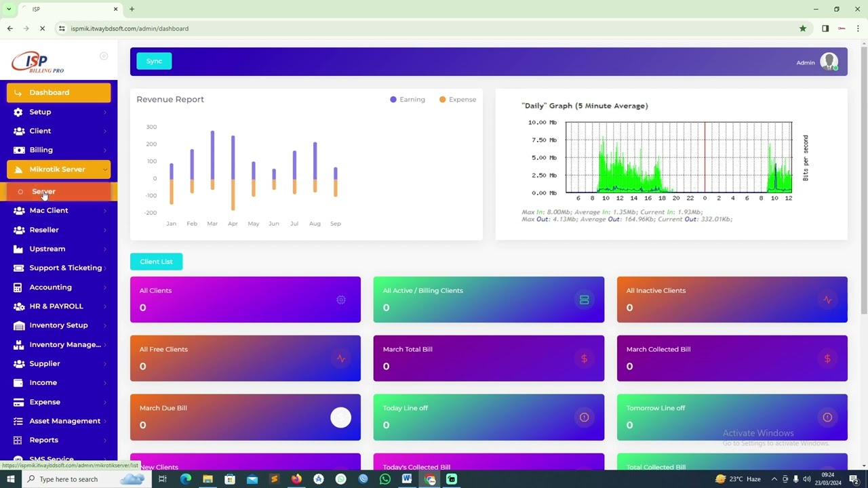The image size is (868, 488).
Task: Click the Client List button
Action: (x=156, y=262)
